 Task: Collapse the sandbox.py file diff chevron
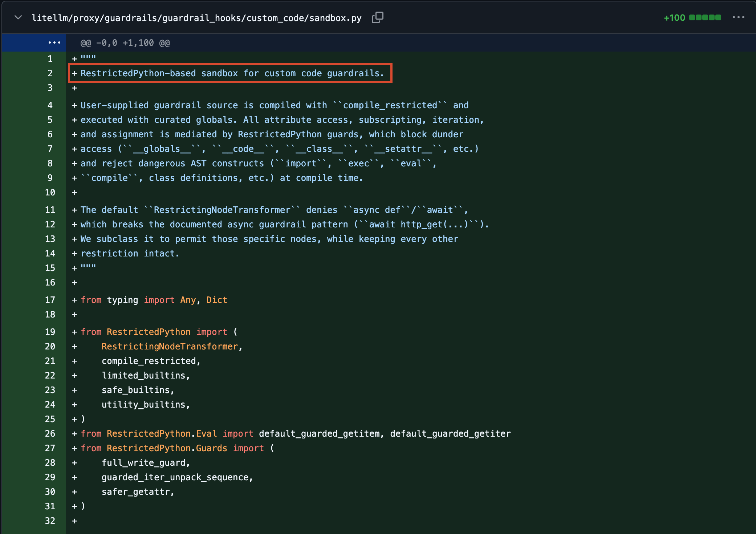(18, 17)
